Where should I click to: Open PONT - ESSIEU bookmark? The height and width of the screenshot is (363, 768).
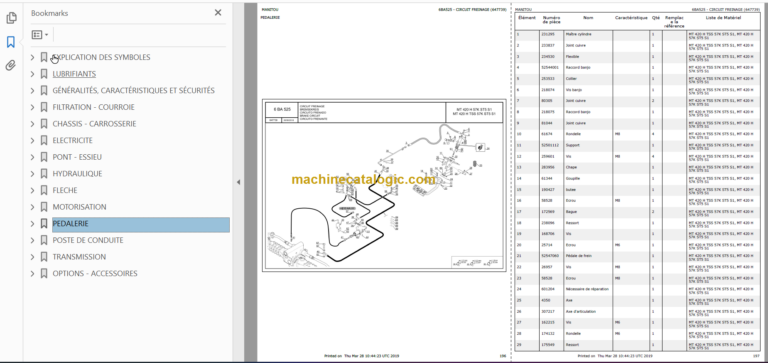click(77, 157)
